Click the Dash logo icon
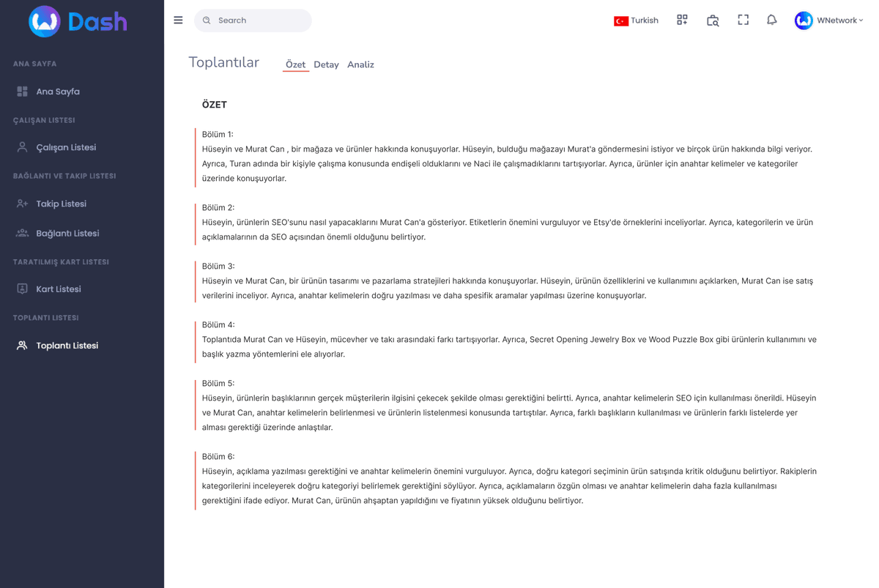This screenshot has height=588, width=879. coord(44,21)
